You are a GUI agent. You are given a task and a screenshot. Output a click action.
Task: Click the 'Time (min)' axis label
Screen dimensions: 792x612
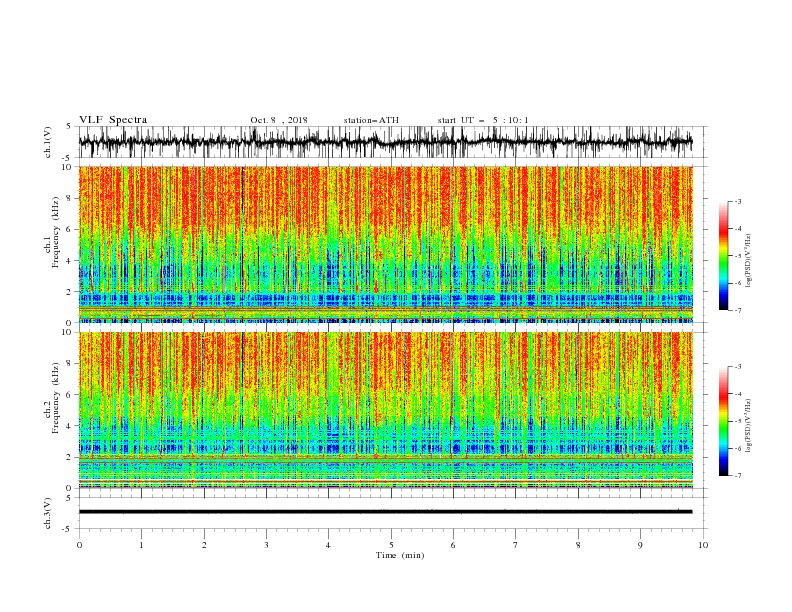coord(400,555)
